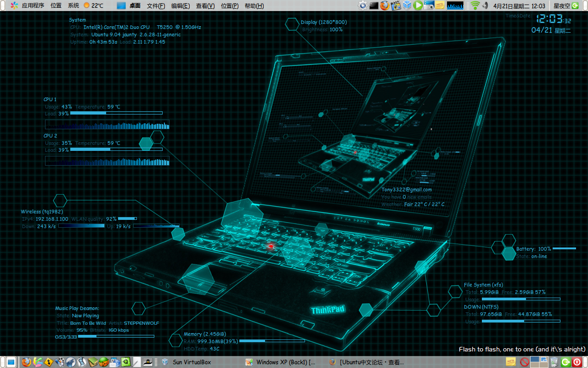This screenshot has width=588, height=368.
Task: Click the green play button in top panel
Action: [418, 6]
